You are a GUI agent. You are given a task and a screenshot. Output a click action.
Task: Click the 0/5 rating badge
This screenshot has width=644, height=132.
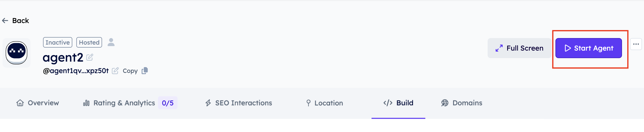[x=168, y=103]
